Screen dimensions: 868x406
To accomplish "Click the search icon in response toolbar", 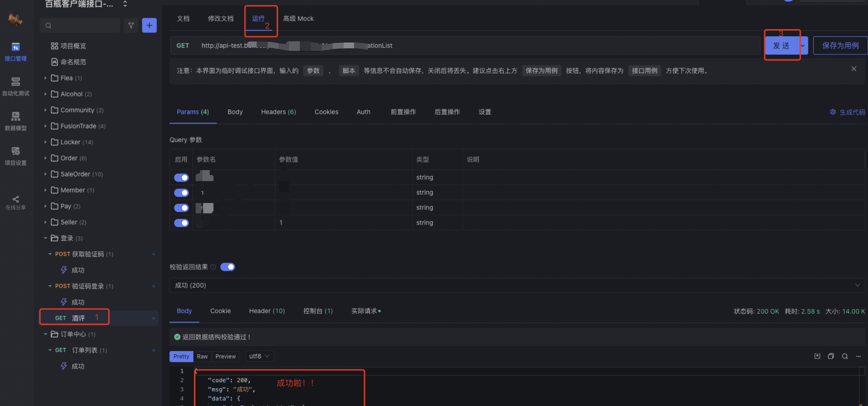I will point(844,356).
